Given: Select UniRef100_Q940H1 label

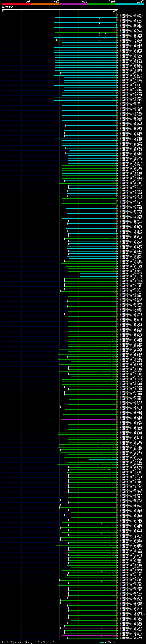Looking at the screenshot, I should tap(131, 331).
